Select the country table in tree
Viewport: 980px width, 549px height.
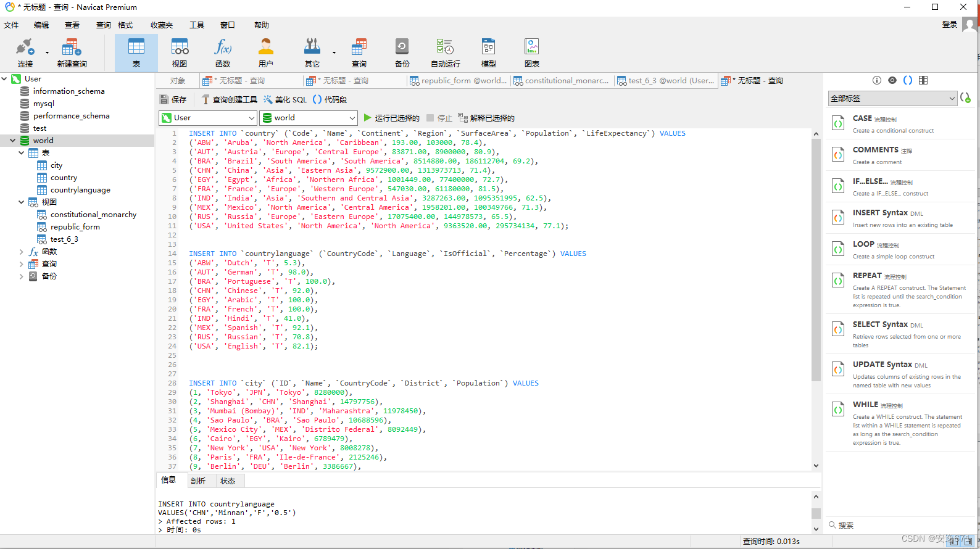[x=64, y=178]
